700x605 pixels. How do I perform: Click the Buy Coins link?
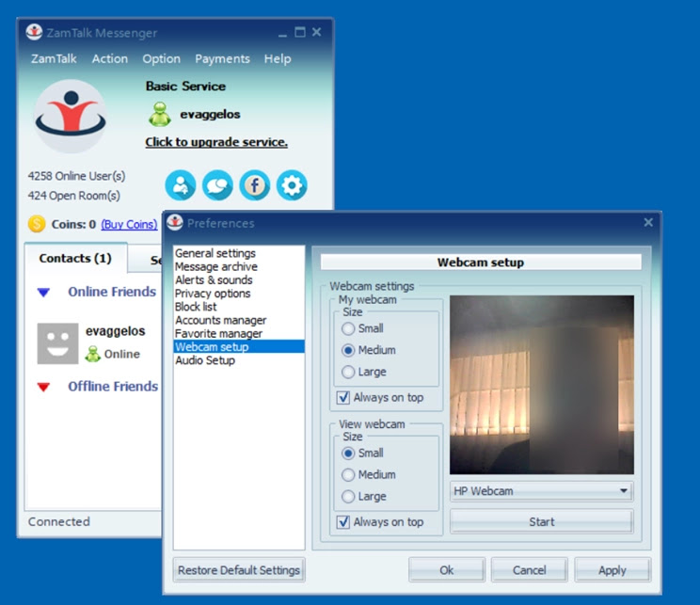(x=129, y=224)
